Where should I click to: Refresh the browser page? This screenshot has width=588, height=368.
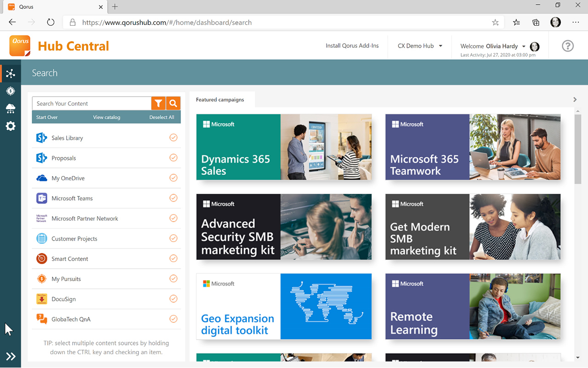click(51, 22)
